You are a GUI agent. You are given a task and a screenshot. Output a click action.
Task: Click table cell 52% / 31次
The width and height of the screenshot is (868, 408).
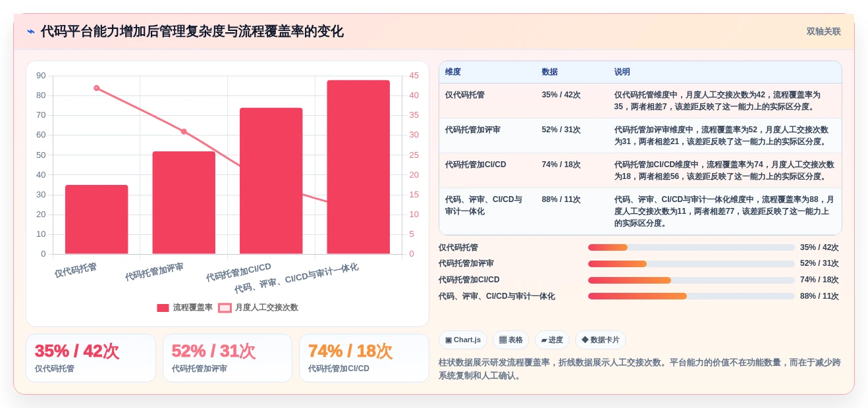coord(561,130)
